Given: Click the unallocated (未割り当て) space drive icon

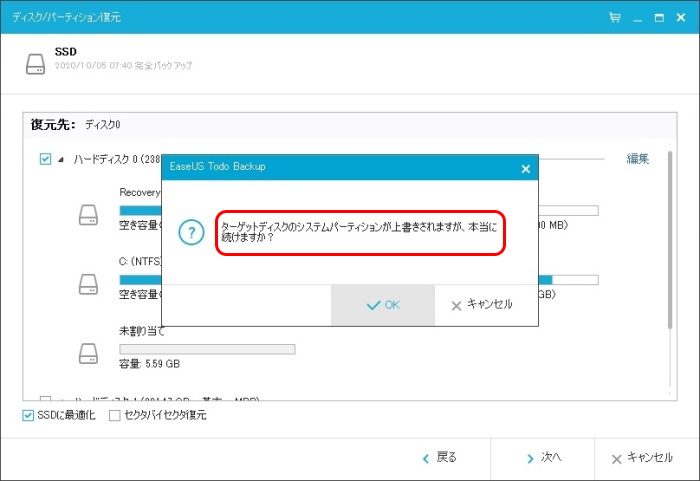Looking at the screenshot, I should pyautogui.click(x=88, y=353).
